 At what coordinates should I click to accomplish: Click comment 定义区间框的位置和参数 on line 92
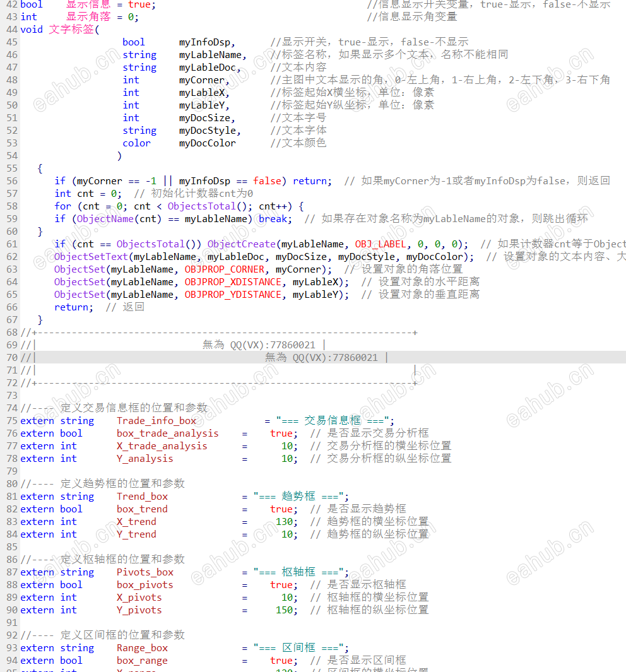click(122, 635)
